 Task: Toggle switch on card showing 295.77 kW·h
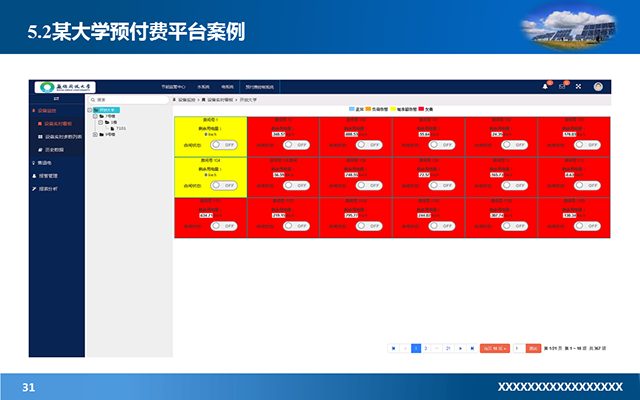[x=369, y=226]
